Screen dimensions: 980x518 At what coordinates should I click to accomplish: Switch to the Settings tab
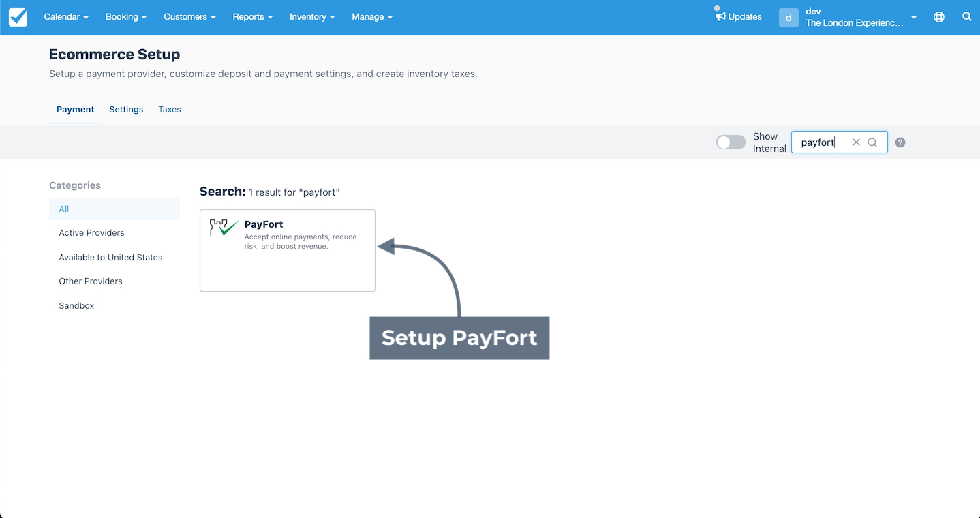tap(126, 109)
